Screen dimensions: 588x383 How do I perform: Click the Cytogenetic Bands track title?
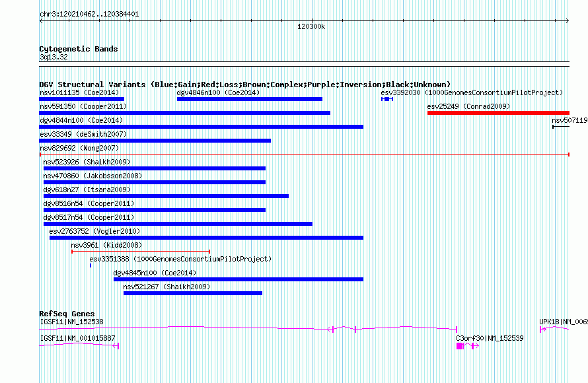click(x=79, y=49)
